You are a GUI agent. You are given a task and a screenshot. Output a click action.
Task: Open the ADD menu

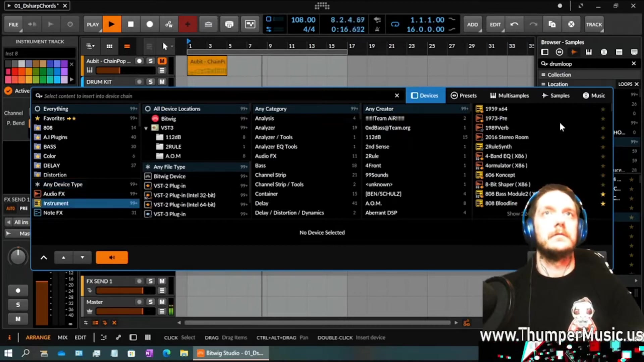click(473, 24)
